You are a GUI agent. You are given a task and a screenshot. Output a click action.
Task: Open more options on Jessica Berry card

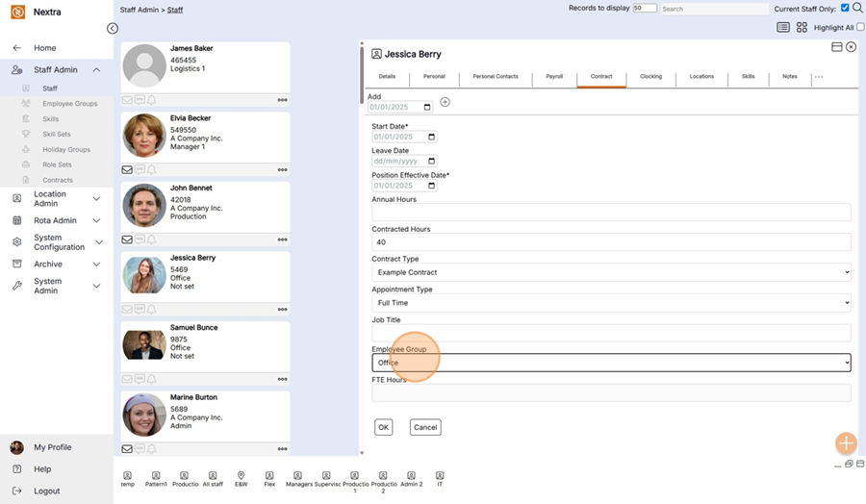click(x=282, y=310)
